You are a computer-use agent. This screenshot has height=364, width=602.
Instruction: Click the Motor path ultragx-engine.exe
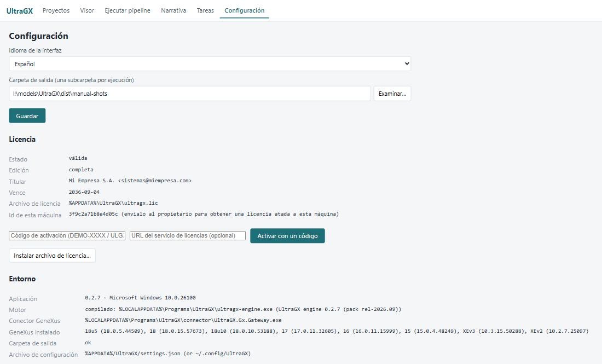pyautogui.click(x=243, y=309)
